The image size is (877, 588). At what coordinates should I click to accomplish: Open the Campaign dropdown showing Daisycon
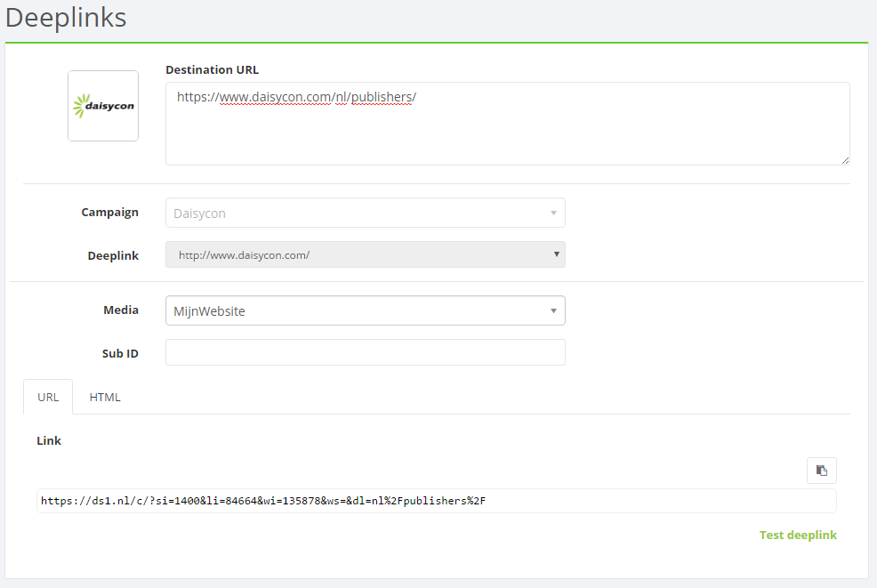pos(366,213)
